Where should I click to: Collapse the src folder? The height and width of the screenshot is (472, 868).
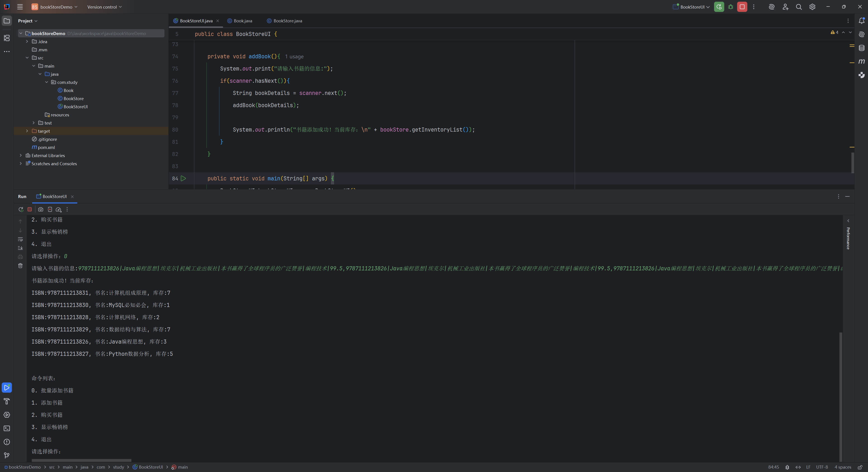27,58
